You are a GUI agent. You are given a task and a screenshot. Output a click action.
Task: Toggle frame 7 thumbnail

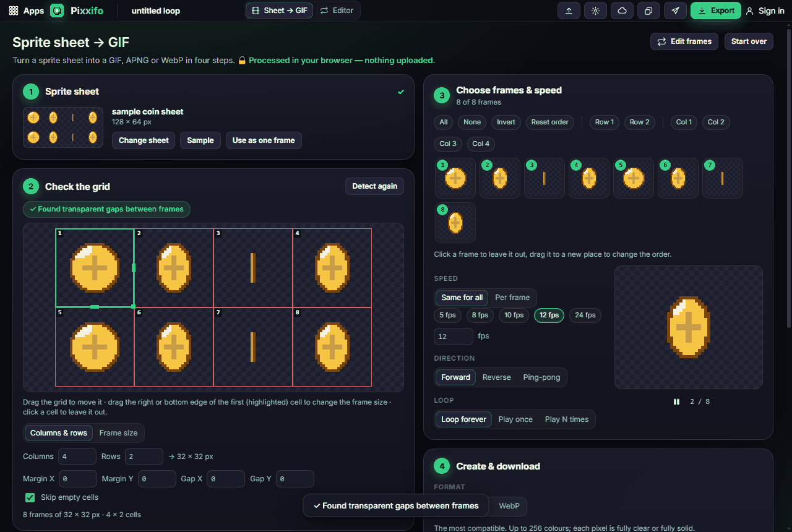click(x=723, y=178)
